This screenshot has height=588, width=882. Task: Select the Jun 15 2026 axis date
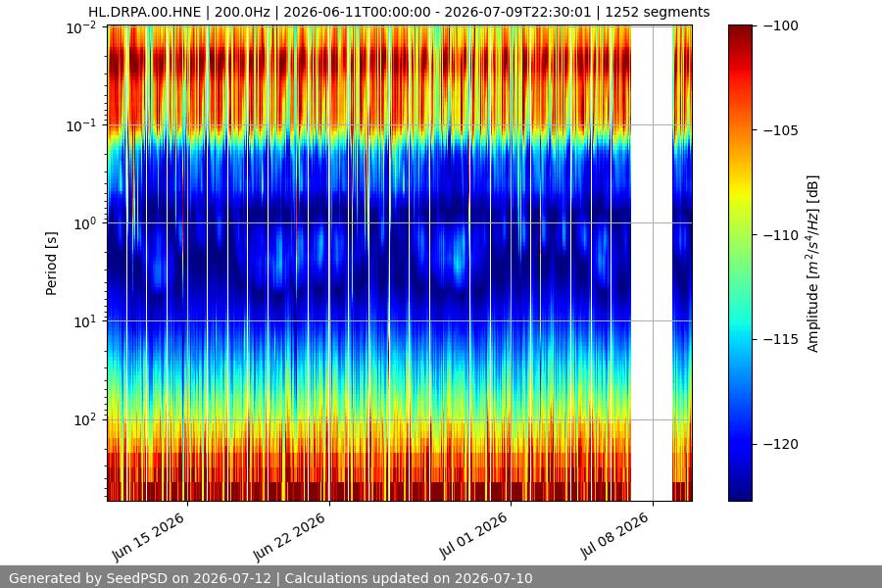coord(149,537)
